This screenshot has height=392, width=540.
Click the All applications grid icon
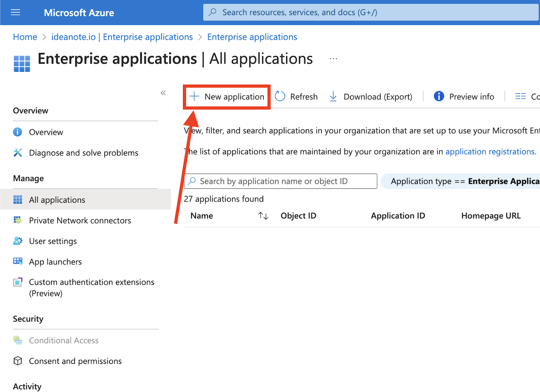tap(18, 200)
